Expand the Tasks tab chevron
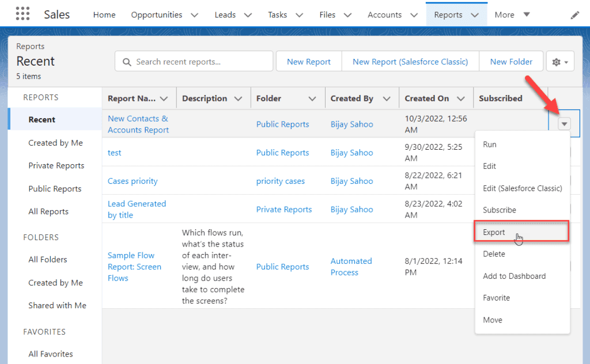This screenshot has height=364, width=590. [299, 15]
